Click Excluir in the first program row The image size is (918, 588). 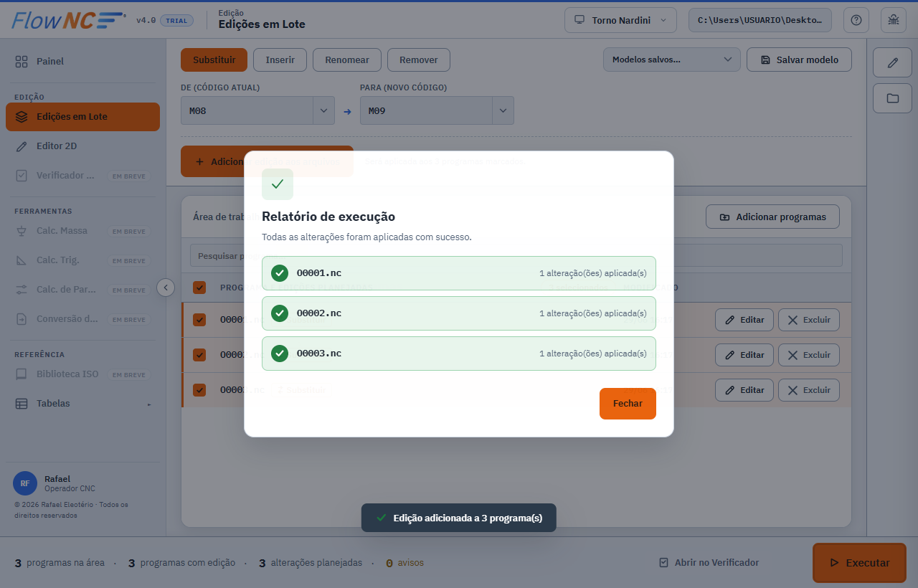pos(809,320)
